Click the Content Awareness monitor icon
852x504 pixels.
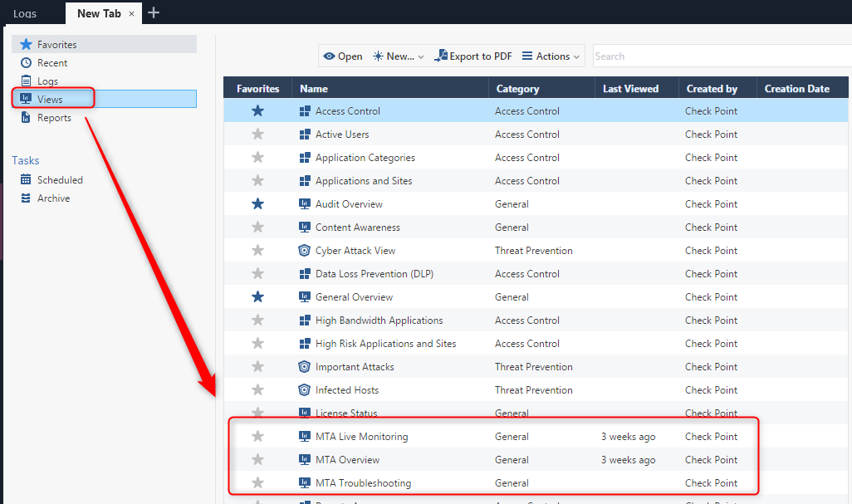pyautogui.click(x=305, y=227)
